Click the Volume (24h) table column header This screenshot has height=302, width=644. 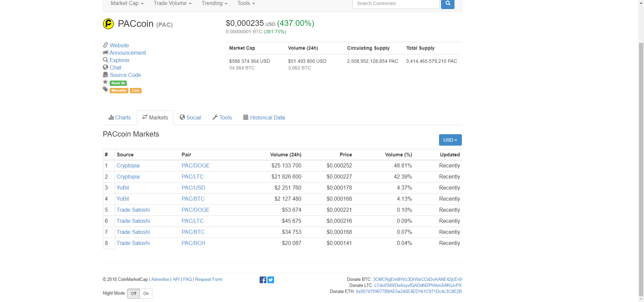point(285,155)
